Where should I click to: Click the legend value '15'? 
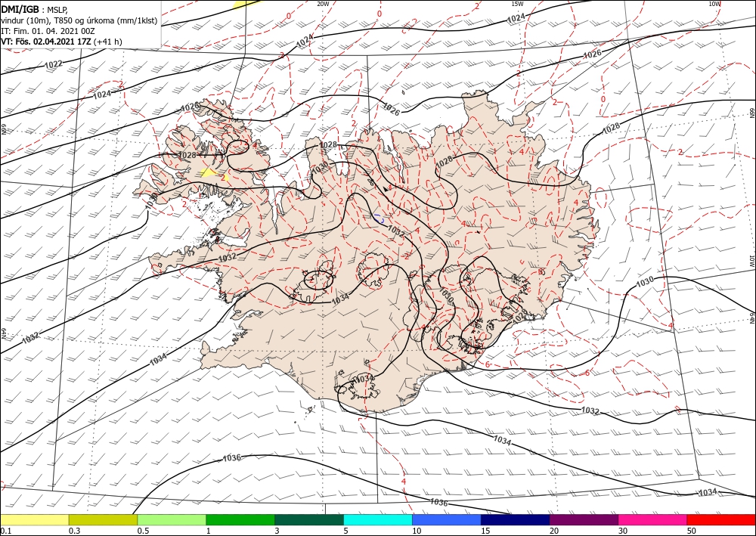click(485, 531)
